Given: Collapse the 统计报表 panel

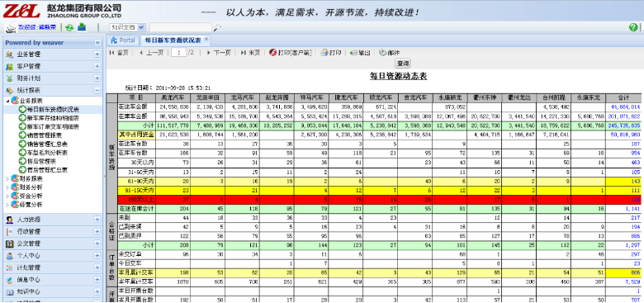Looking at the screenshot, I should click(x=97, y=90).
